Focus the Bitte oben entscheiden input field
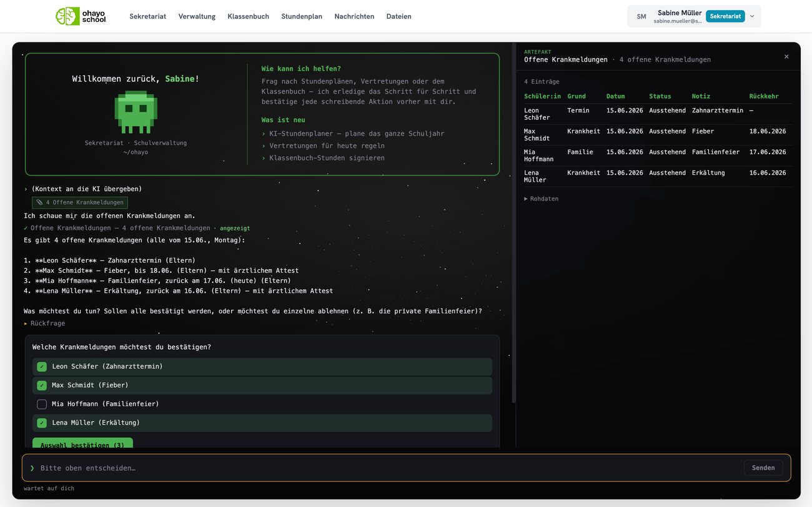 pyautogui.click(x=387, y=468)
